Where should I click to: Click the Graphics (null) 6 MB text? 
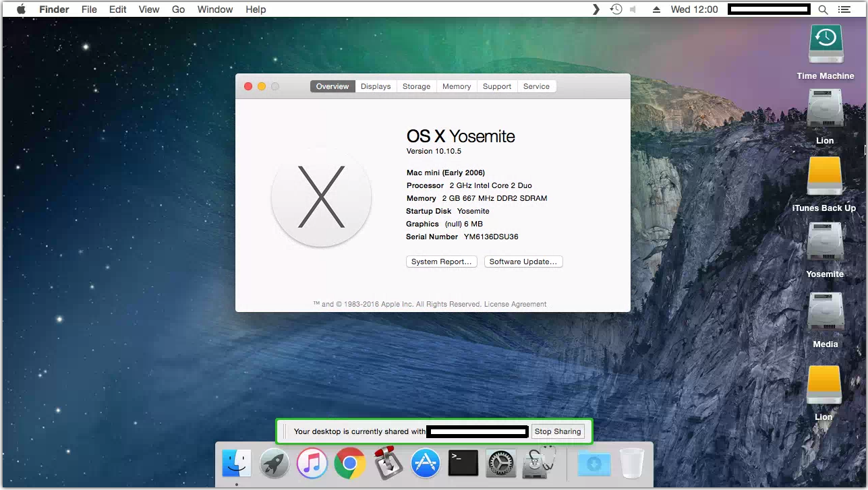tap(444, 224)
